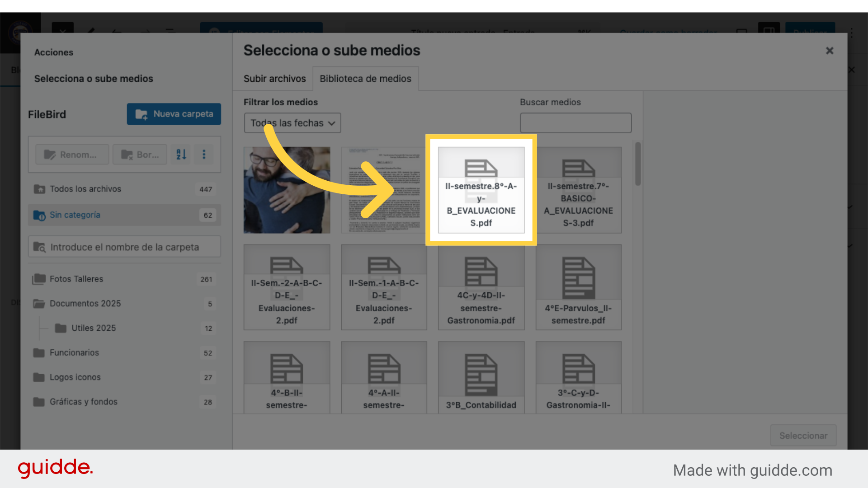
Task: Open the Funcionarios folder
Action: coord(74,353)
